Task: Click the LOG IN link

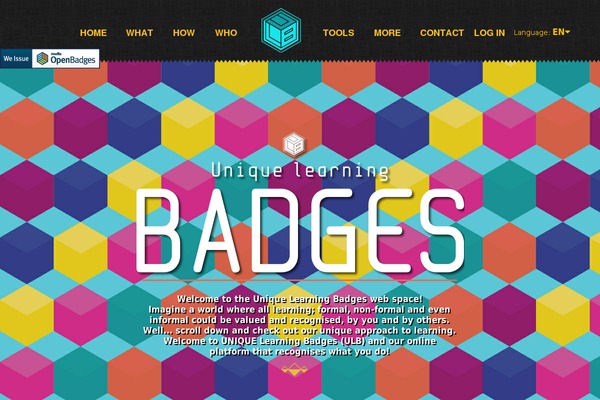Action: pyautogui.click(x=489, y=33)
